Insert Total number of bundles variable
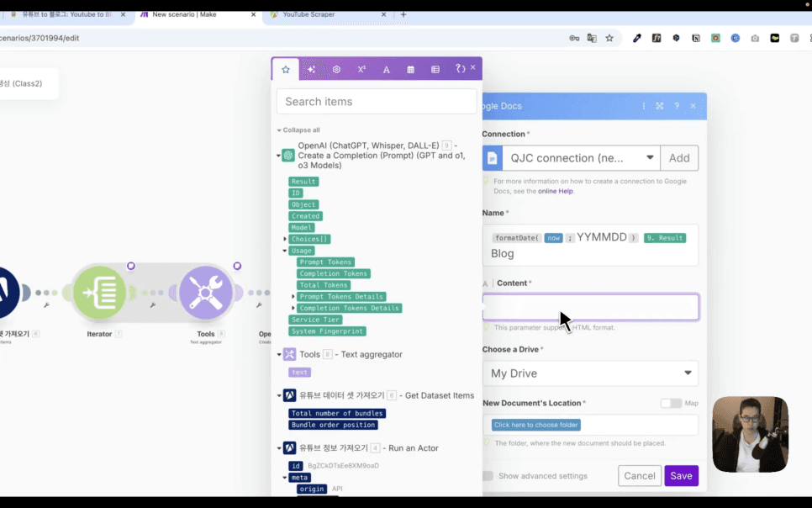Screen dimensions: 812x508 337,413
